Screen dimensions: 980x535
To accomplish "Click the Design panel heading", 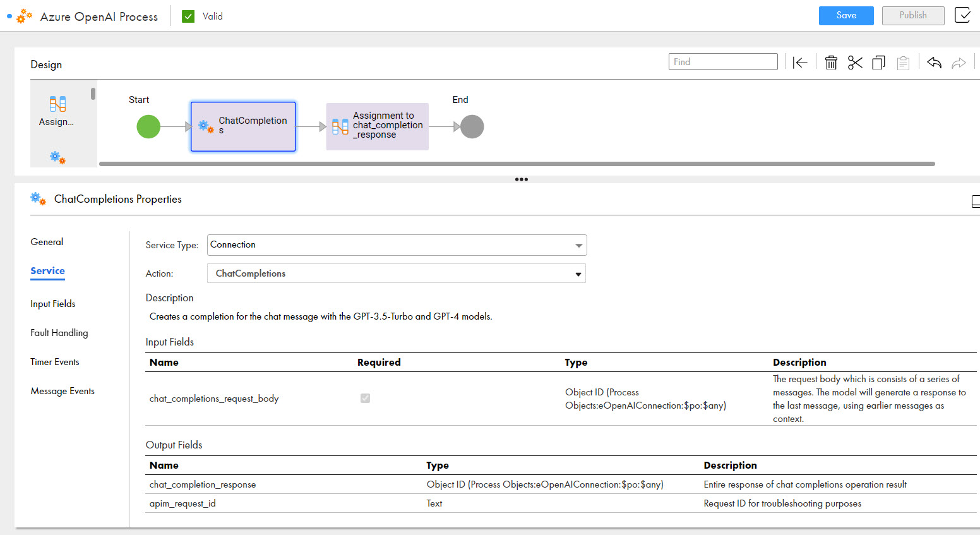I will (x=46, y=64).
